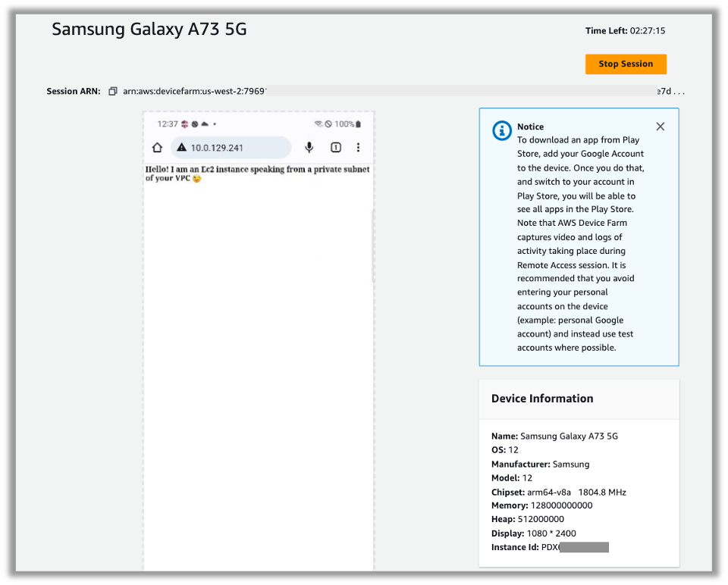This screenshot has height=585, width=728.
Task: Click the blue info icon in the Notice
Action: coord(501,130)
